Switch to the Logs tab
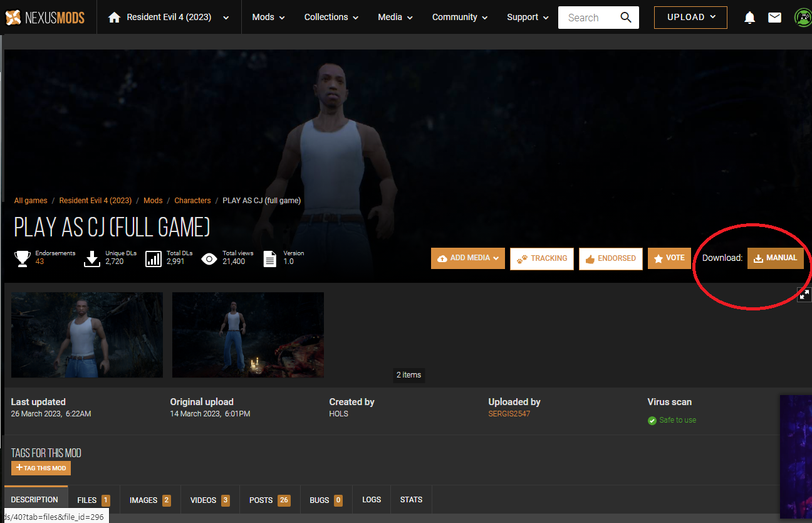Image resolution: width=812 pixels, height=523 pixels. click(372, 500)
